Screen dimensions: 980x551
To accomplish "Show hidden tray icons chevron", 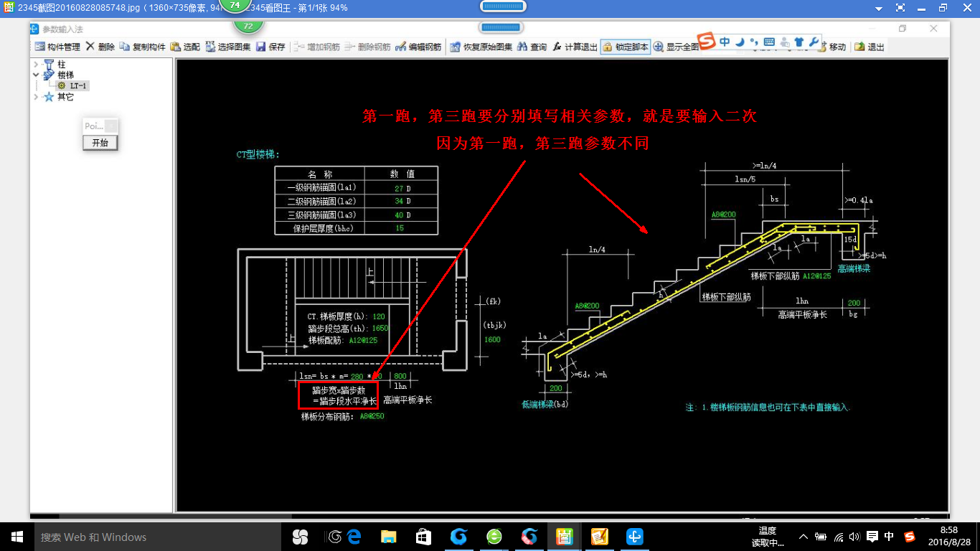I will (x=803, y=537).
